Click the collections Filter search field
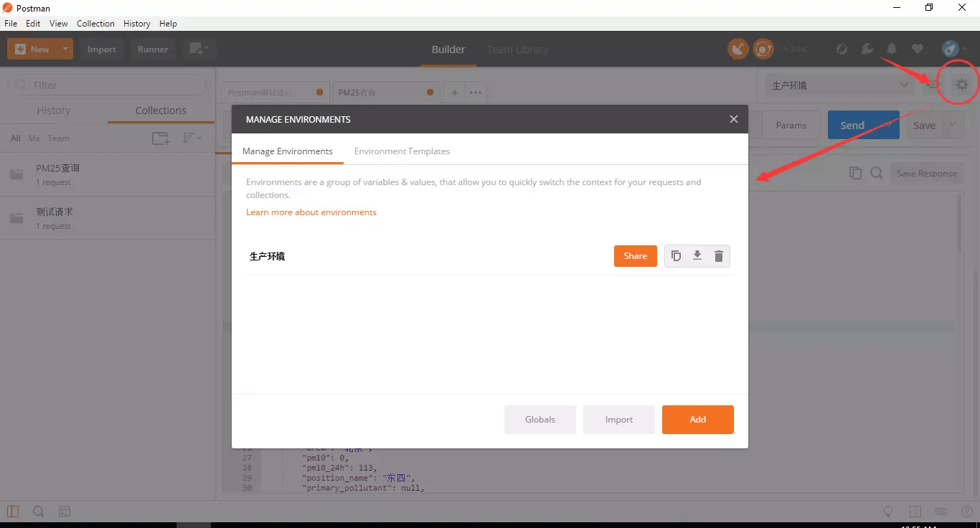Image resolution: width=980 pixels, height=528 pixels. (x=108, y=85)
